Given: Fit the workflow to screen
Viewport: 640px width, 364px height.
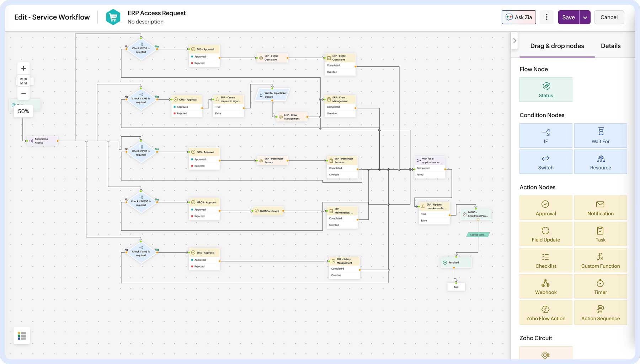Looking at the screenshot, I should 23,81.
